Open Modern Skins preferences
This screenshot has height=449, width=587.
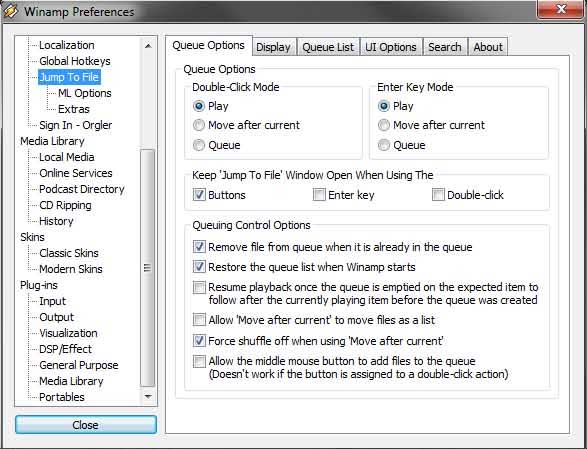[71, 269]
